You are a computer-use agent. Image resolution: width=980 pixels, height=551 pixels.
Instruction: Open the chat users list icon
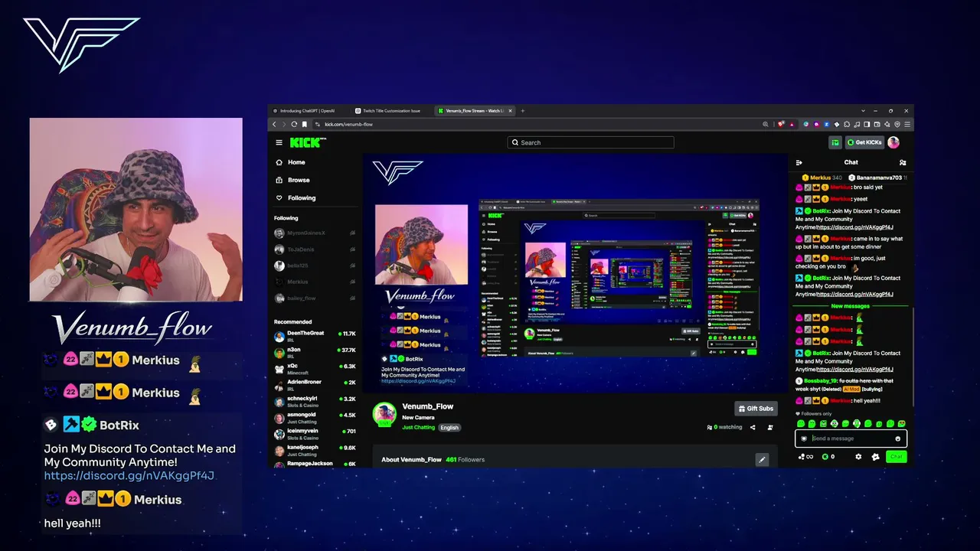click(903, 162)
